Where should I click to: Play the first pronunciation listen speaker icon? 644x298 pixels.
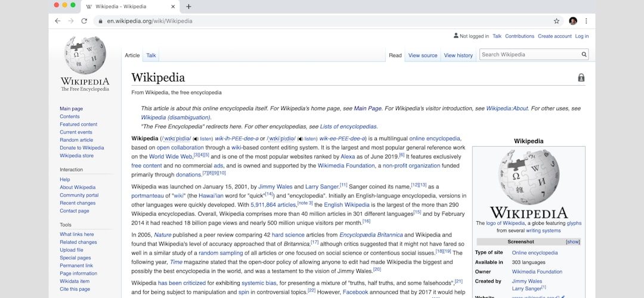pos(196,139)
